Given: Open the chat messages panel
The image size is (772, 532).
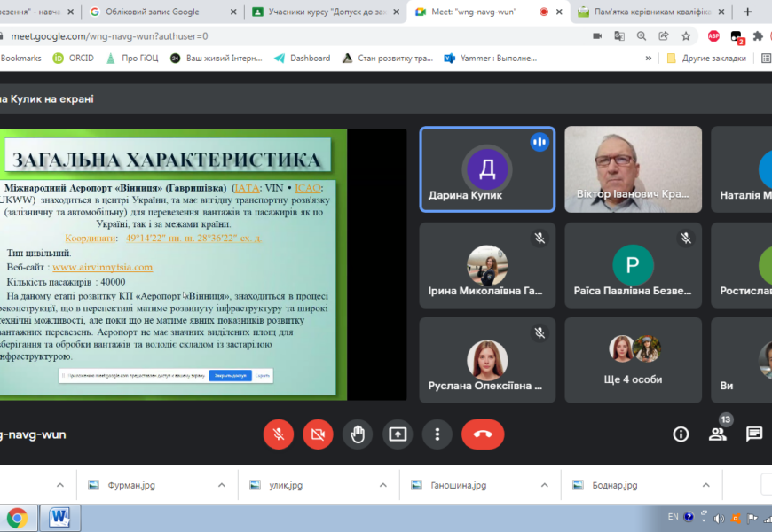Looking at the screenshot, I should tap(753, 434).
